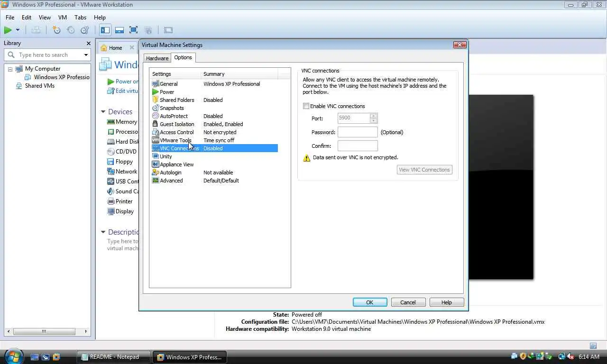Open the power options dropdown arrow
This screenshot has height=364, width=607.
click(x=18, y=30)
